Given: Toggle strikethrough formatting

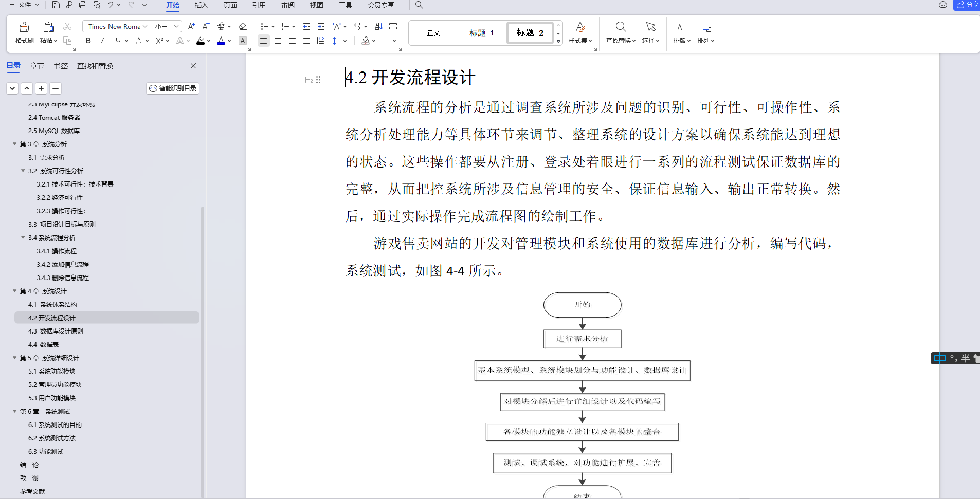Looking at the screenshot, I should (x=138, y=41).
